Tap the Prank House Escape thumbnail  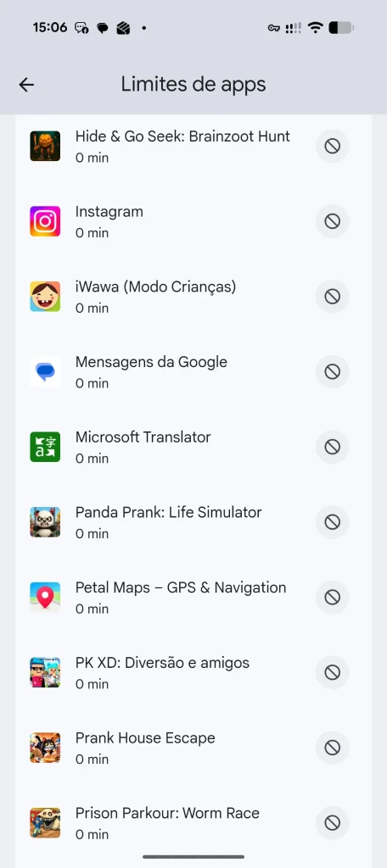45,748
